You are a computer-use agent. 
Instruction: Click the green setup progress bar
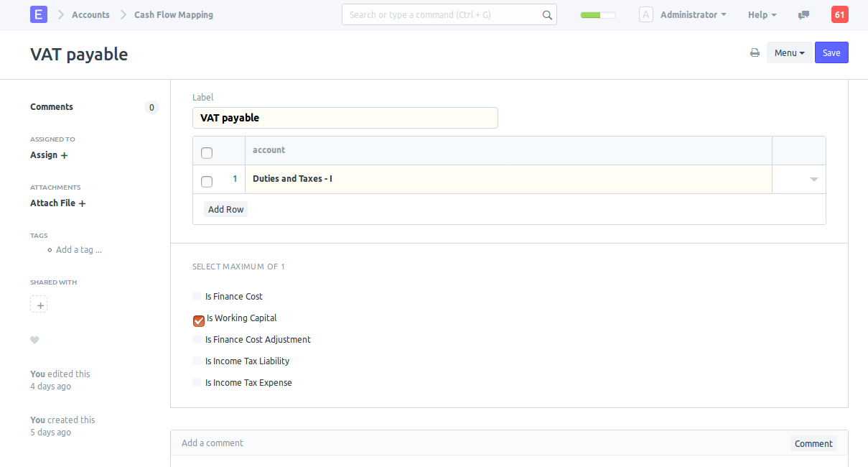click(597, 15)
